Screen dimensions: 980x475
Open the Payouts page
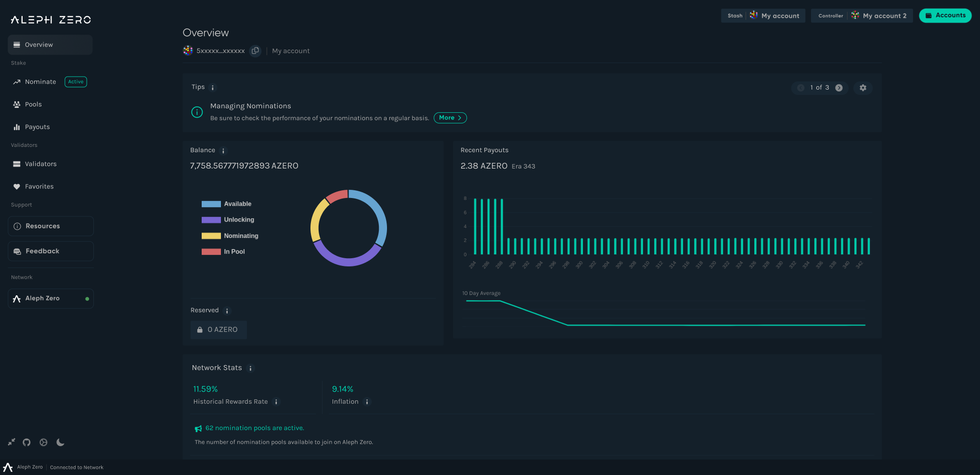[37, 127]
